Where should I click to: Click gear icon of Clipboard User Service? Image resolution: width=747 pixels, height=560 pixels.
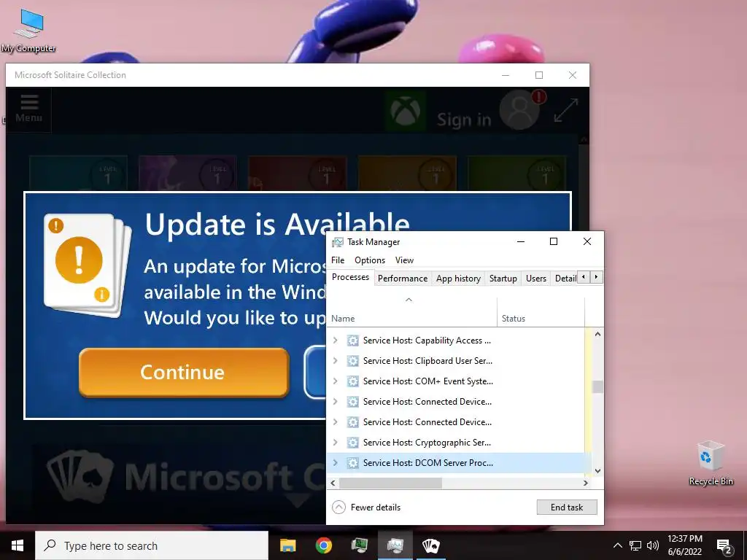(x=352, y=360)
